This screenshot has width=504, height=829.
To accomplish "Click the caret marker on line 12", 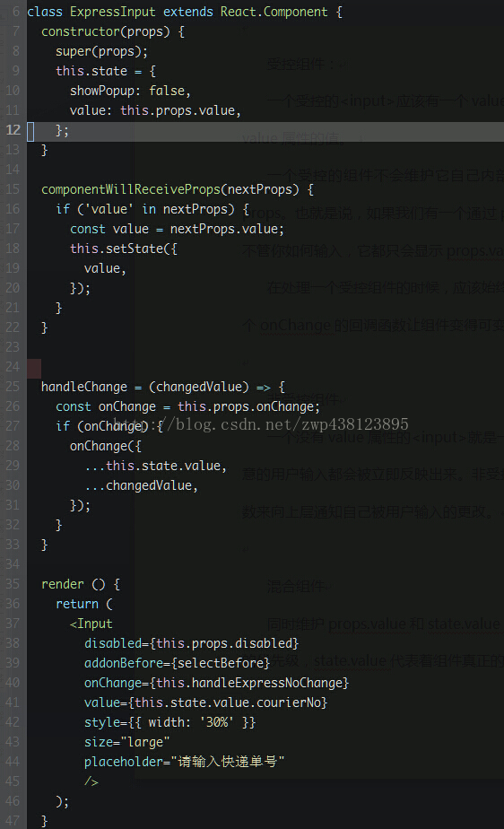I will [x=30, y=132].
